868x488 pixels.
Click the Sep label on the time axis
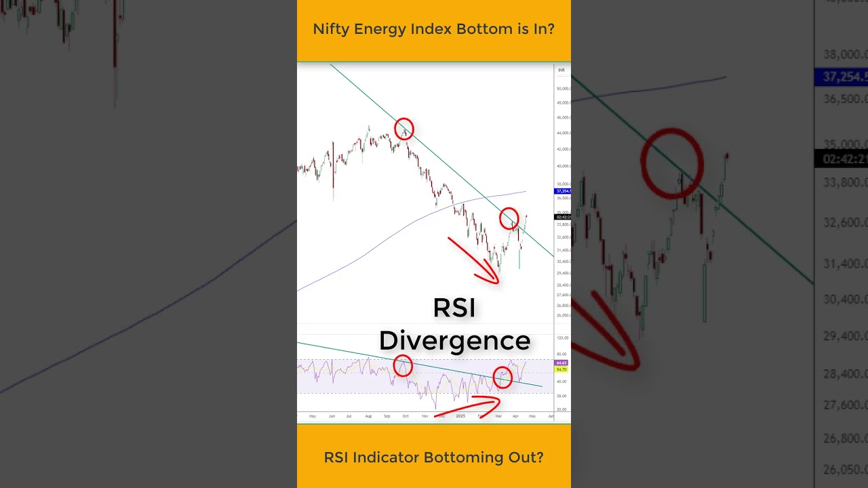click(387, 416)
